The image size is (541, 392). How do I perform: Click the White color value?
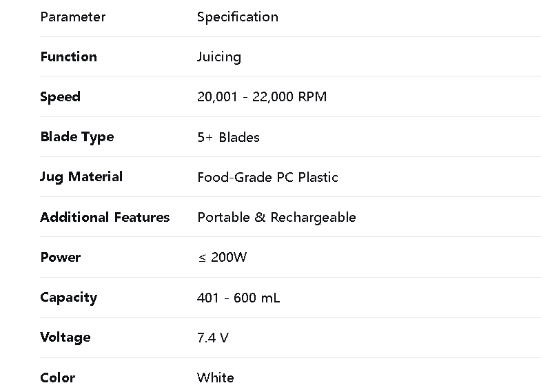click(x=215, y=378)
